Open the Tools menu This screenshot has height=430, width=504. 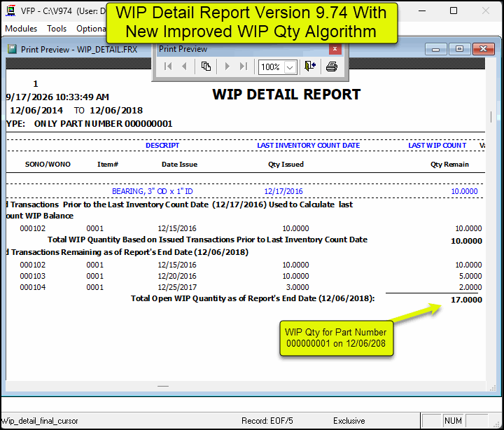pyautogui.click(x=57, y=29)
